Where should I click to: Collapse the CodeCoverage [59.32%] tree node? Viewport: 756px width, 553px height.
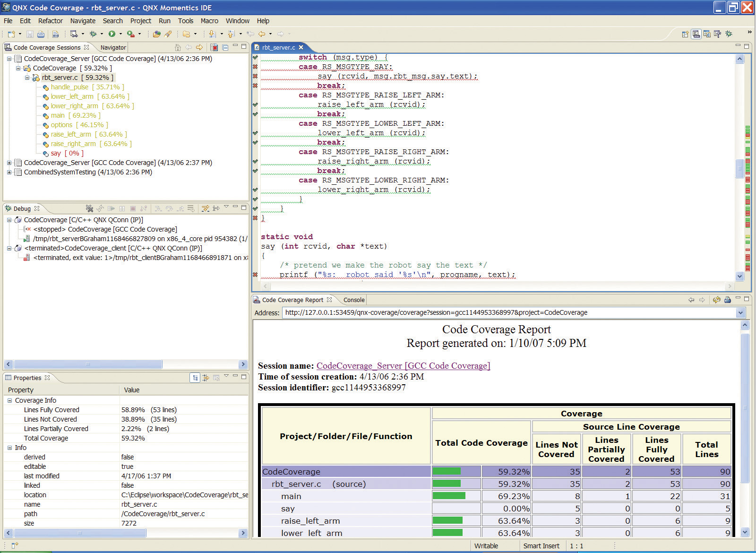(18, 68)
